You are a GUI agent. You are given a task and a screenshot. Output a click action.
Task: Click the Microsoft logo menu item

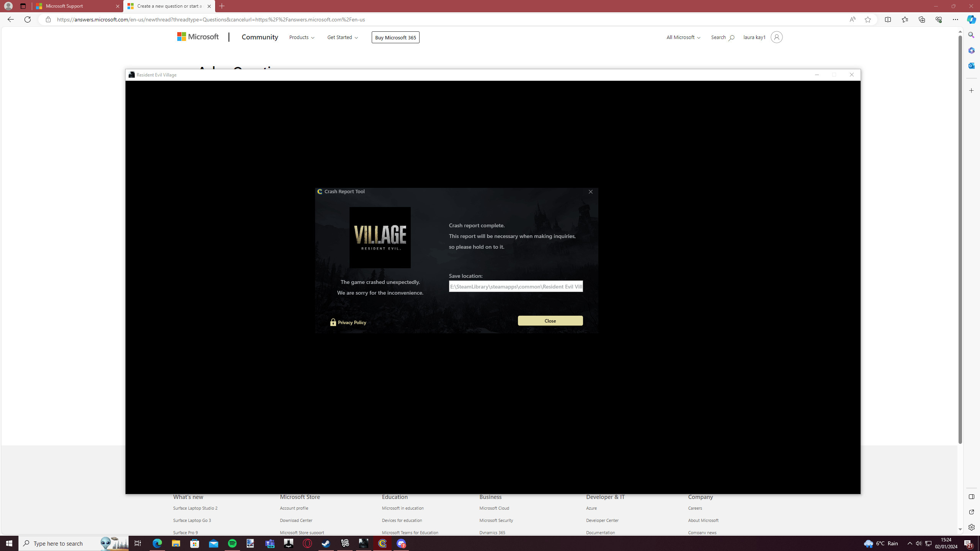199,36
